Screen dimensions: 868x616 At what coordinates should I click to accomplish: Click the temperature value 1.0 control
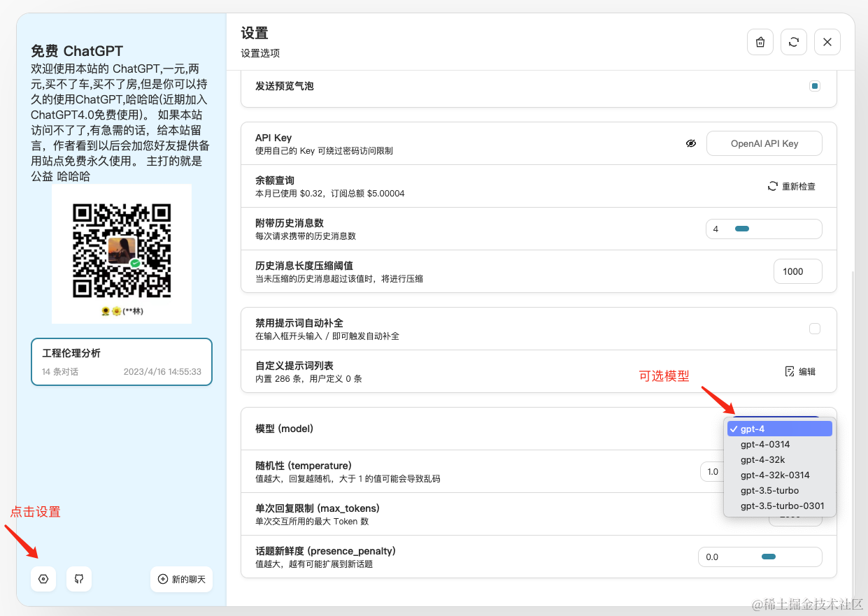click(x=712, y=471)
